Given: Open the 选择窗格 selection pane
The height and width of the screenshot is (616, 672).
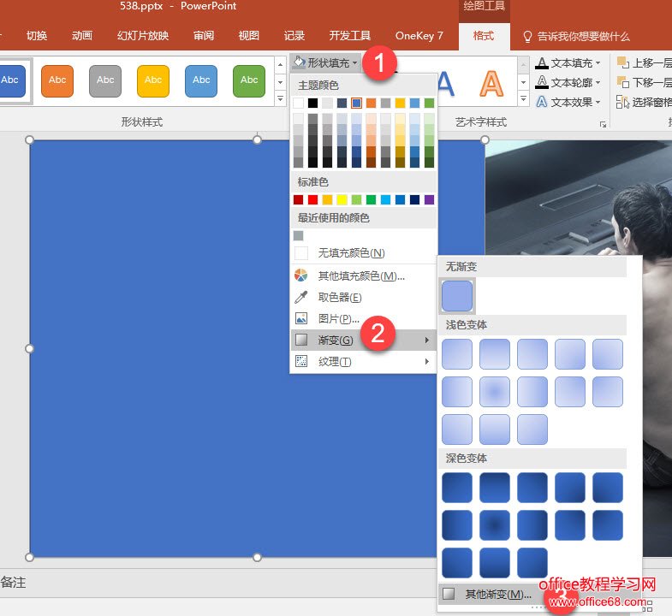Looking at the screenshot, I should (x=622, y=102).
